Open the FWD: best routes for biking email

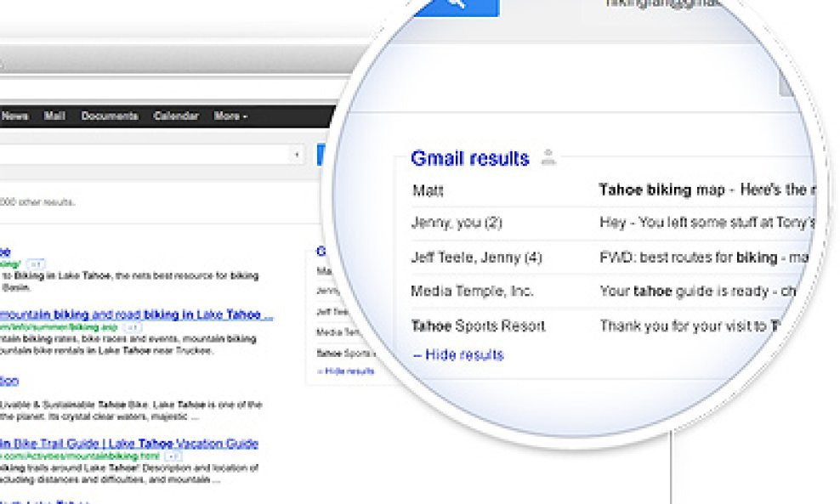coord(704,258)
